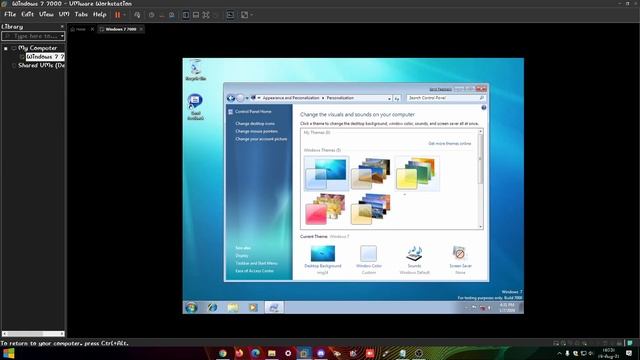Click the Refresh button by address bar

point(397,98)
